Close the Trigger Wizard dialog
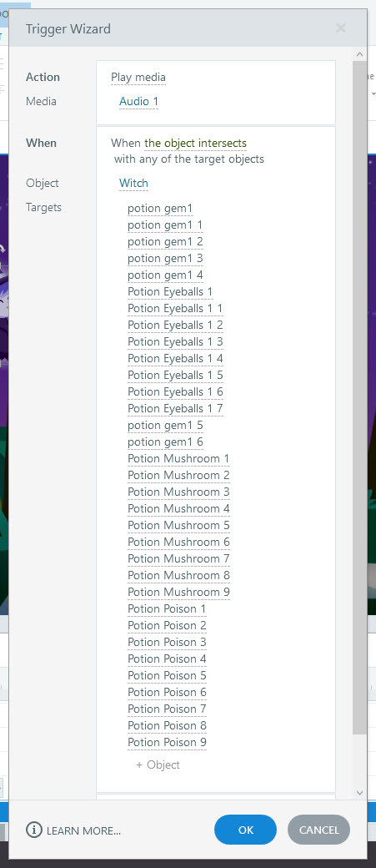 (x=341, y=28)
